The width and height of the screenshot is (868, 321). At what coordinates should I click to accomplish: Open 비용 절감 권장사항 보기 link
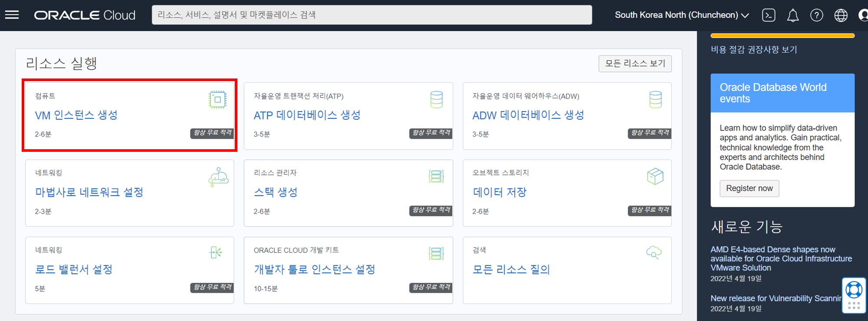click(754, 49)
